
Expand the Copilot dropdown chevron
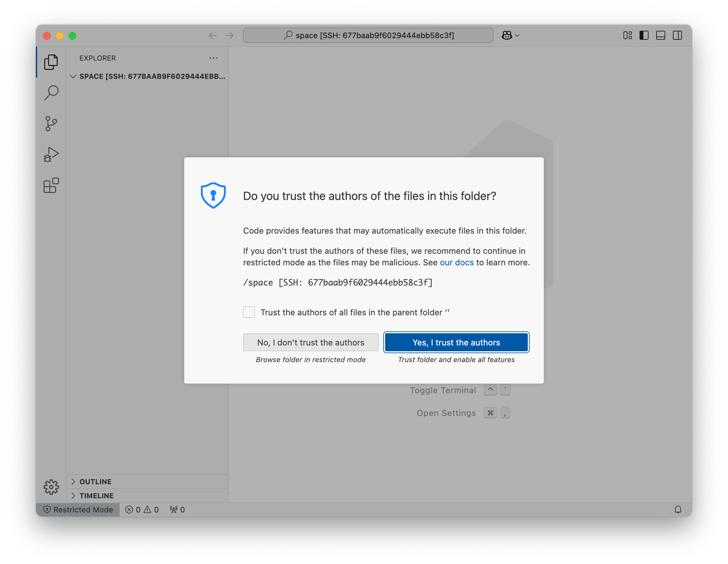[x=517, y=35]
